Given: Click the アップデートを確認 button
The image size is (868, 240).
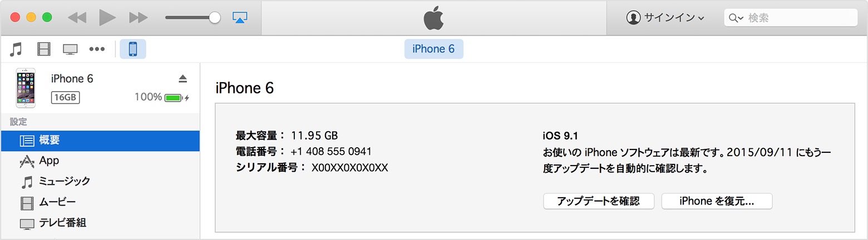Looking at the screenshot, I should pos(598,201).
